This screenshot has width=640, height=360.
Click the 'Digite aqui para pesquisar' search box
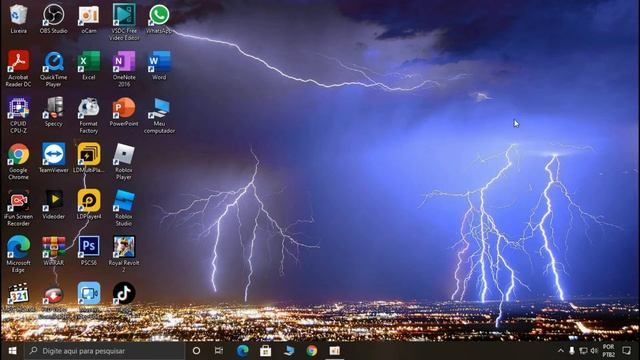pos(104,351)
